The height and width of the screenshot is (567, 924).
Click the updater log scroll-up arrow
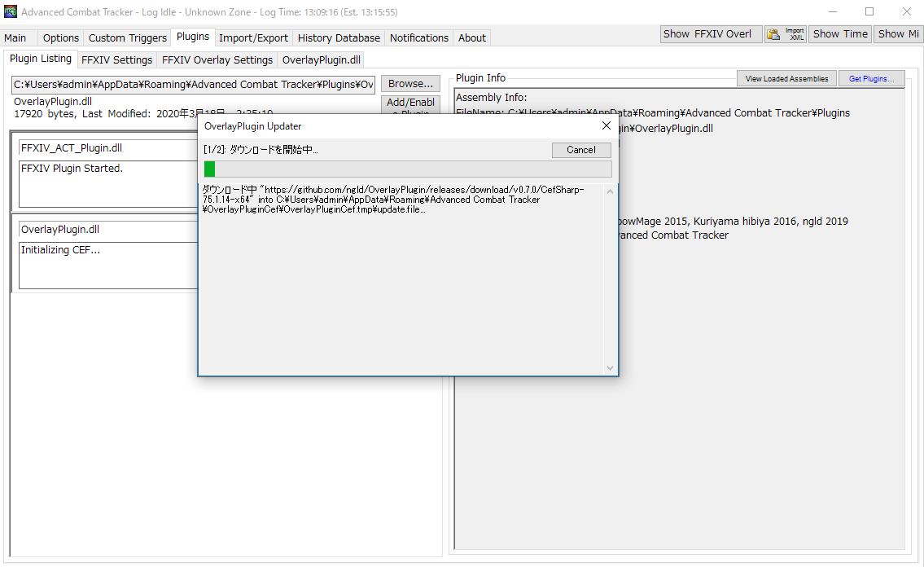point(610,191)
